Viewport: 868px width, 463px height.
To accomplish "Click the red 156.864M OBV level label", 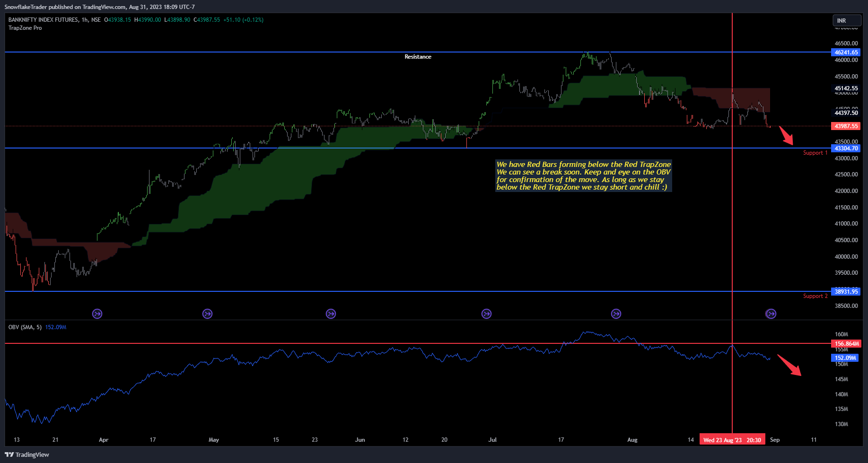I will point(847,344).
